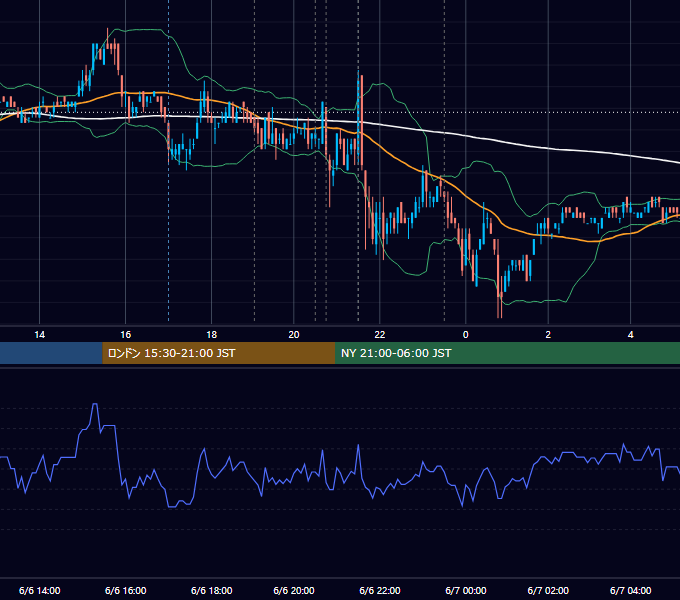
Task: Click the blue session bar before ロンドン
Action: coord(51,353)
